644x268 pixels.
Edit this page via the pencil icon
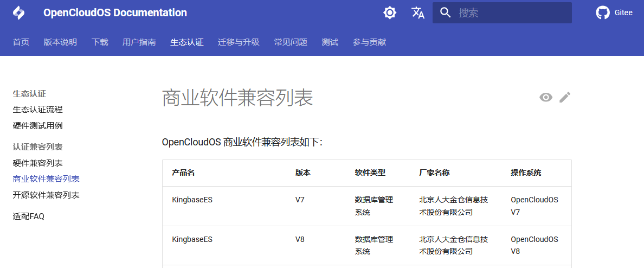[565, 97]
